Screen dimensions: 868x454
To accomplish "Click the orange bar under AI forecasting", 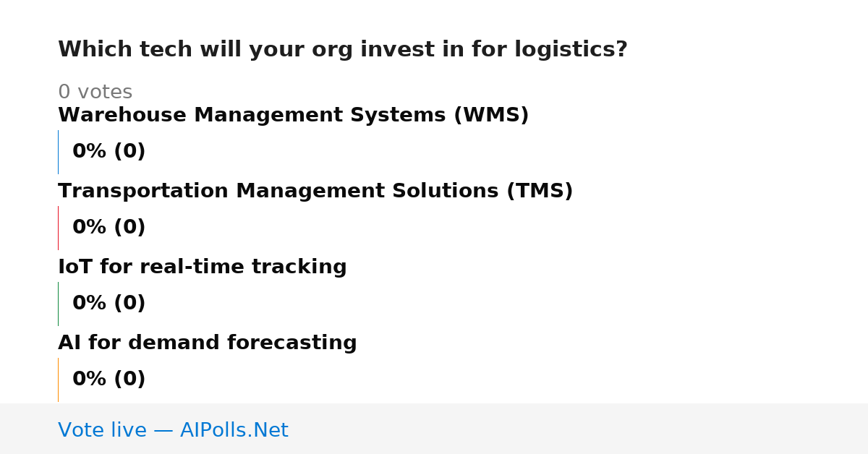I will point(59,380).
